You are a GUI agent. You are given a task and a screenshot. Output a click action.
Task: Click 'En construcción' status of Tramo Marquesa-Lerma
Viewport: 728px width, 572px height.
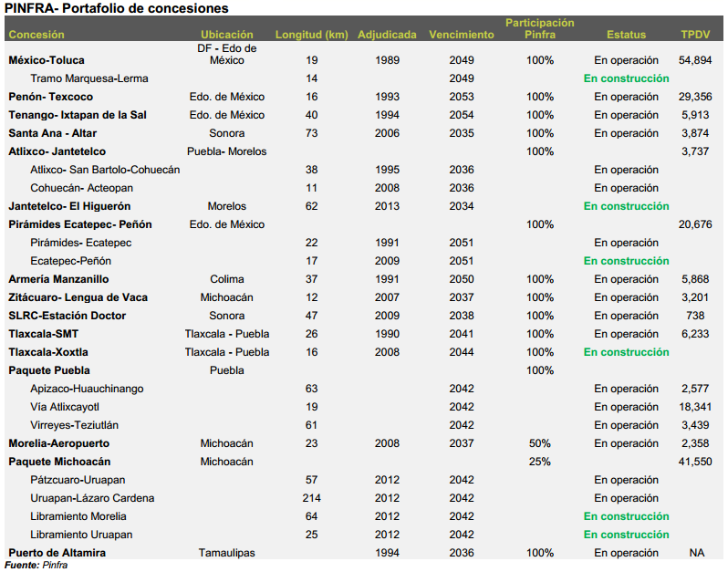tap(627, 78)
